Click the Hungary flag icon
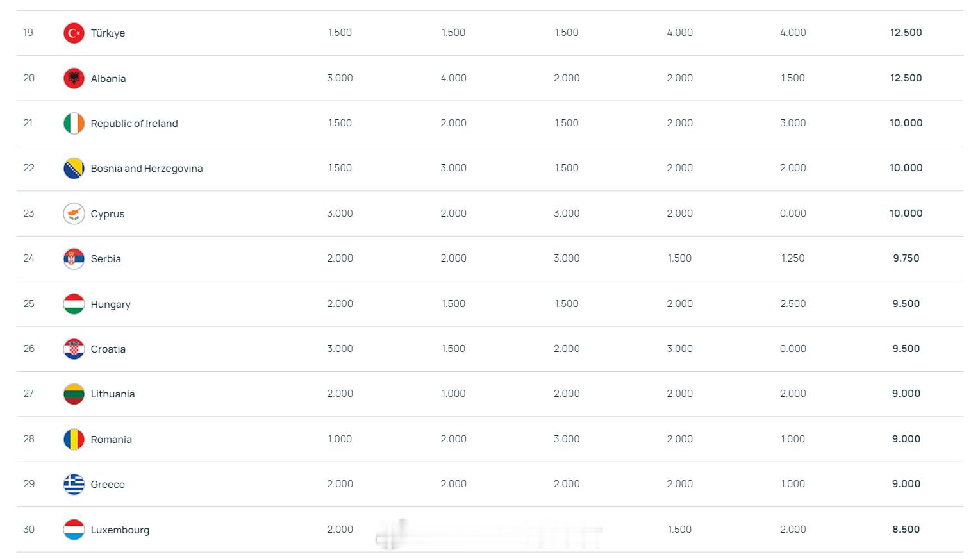Screen dimensions: 980x559 [x=74, y=304]
